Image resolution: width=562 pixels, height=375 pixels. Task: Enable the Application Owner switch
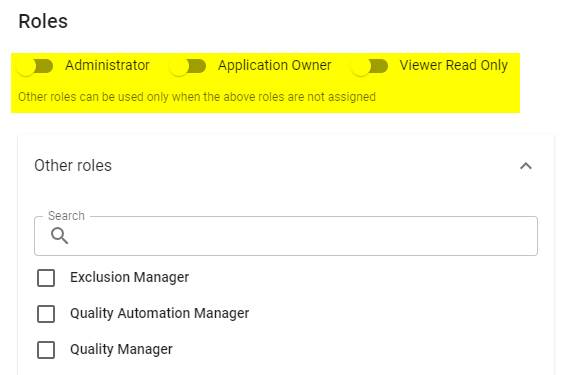188,66
